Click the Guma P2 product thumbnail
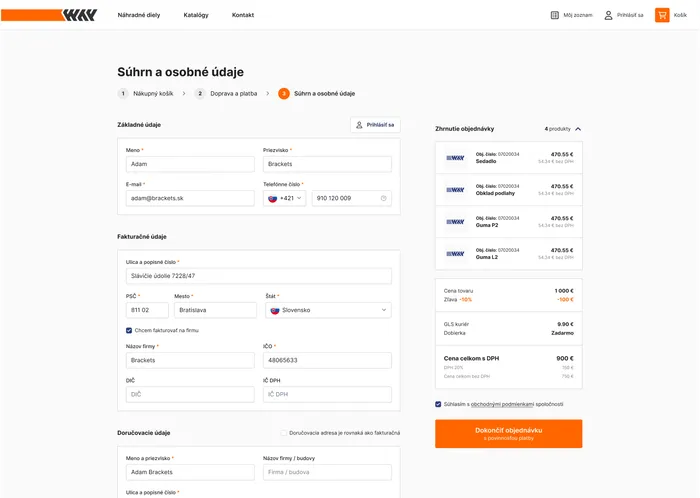Viewport: 700px width, 498px height. pos(455,222)
